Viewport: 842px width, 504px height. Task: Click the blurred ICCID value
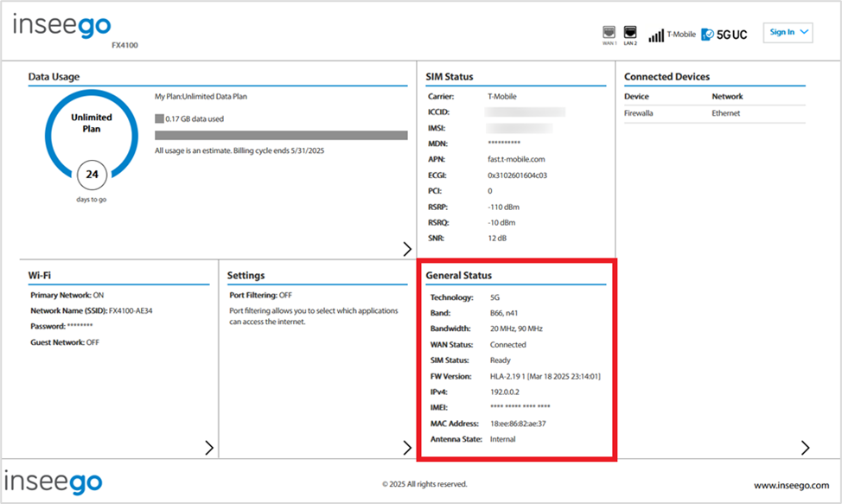click(x=526, y=112)
